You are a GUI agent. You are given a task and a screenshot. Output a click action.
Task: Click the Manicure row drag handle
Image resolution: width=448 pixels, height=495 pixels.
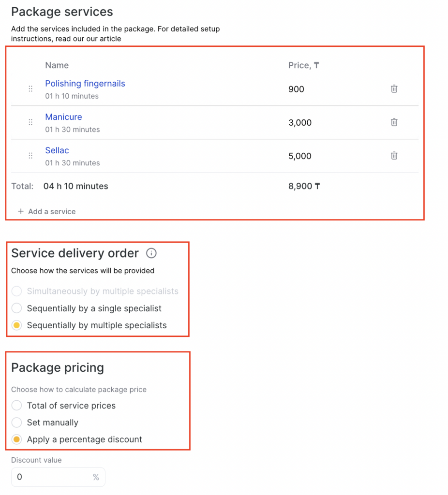(x=30, y=122)
